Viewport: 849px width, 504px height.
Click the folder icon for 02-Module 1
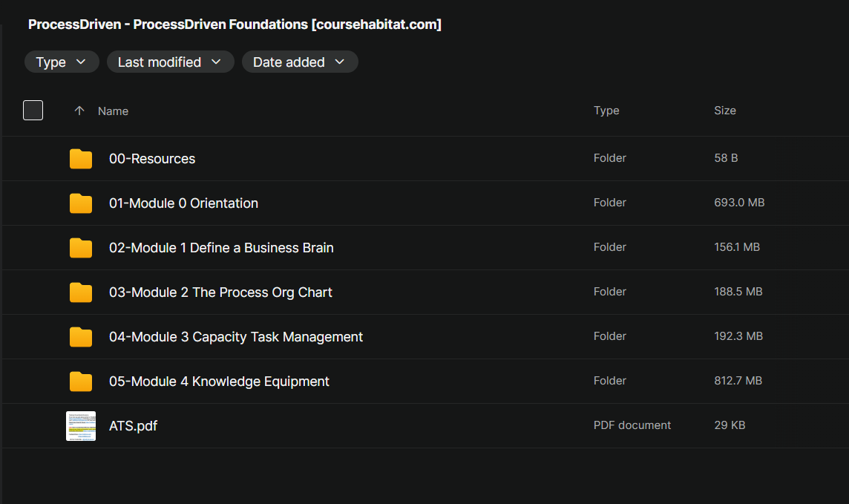(81, 248)
